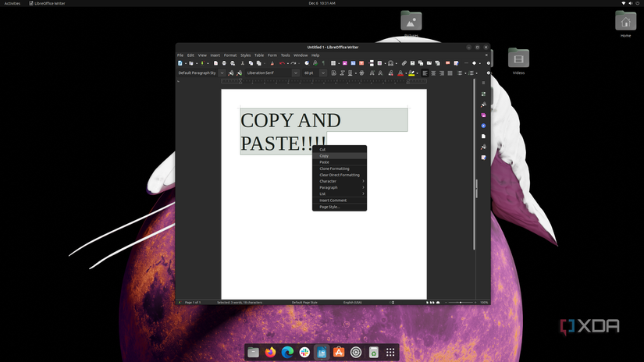Choose Paste from the context menu

point(324,162)
